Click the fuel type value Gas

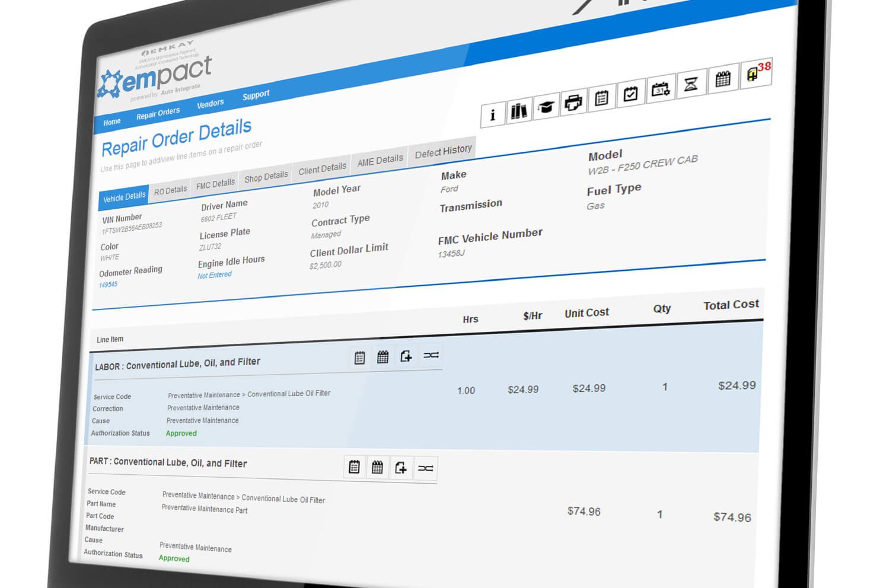(595, 206)
